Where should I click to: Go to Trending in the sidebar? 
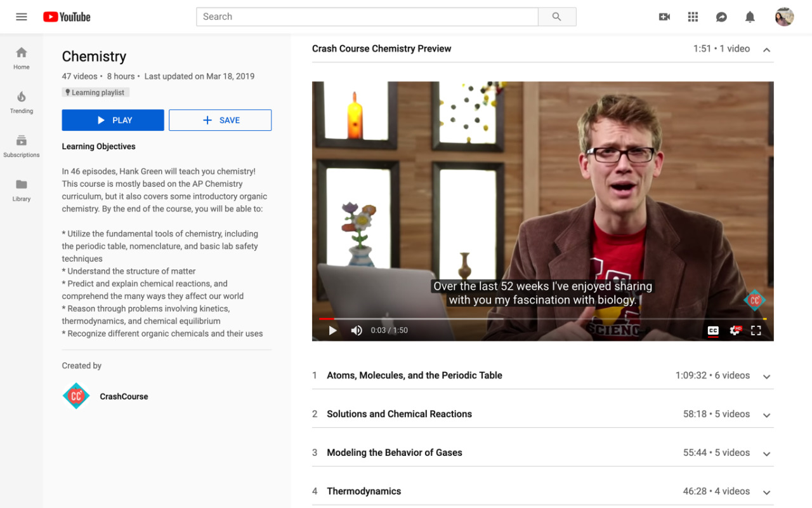coord(22,102)
